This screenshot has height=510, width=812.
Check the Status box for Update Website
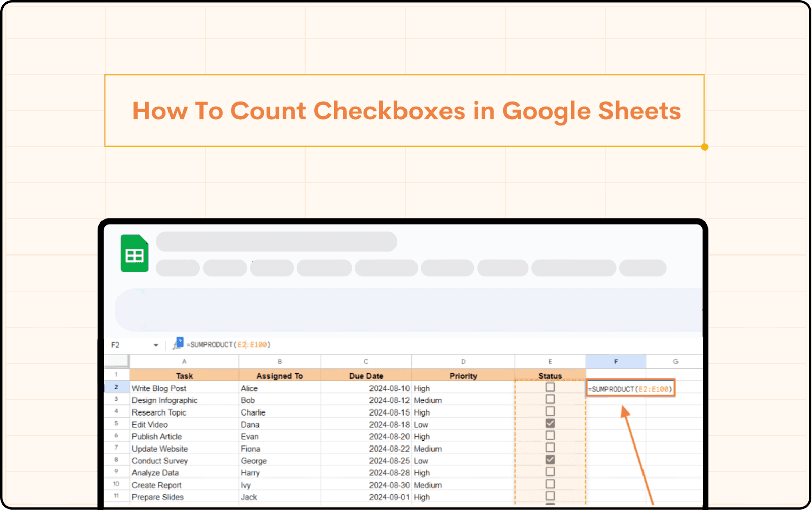click(550, 448)
